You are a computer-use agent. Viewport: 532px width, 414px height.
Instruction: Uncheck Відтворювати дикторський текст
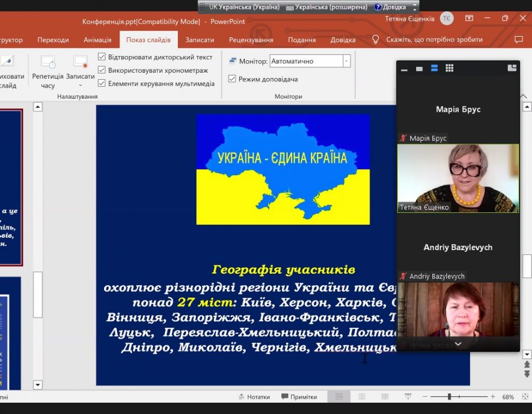pos(102,57)
